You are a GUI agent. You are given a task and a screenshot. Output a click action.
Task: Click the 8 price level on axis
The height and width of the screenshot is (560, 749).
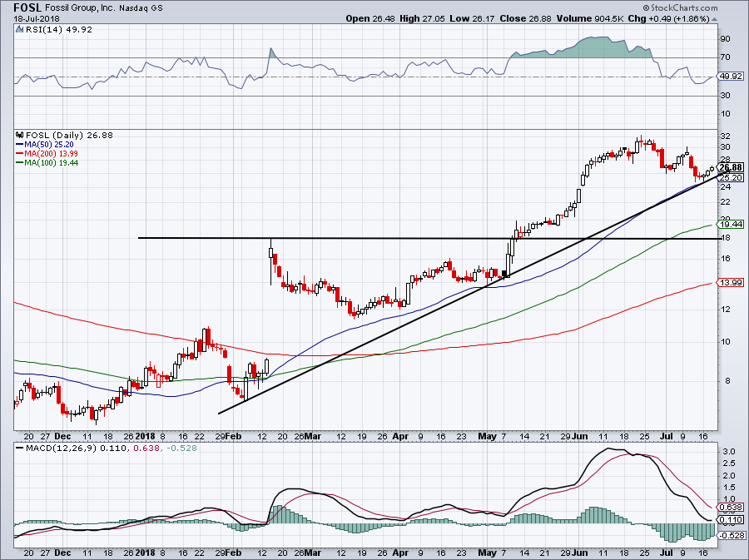tap(727, 381)
